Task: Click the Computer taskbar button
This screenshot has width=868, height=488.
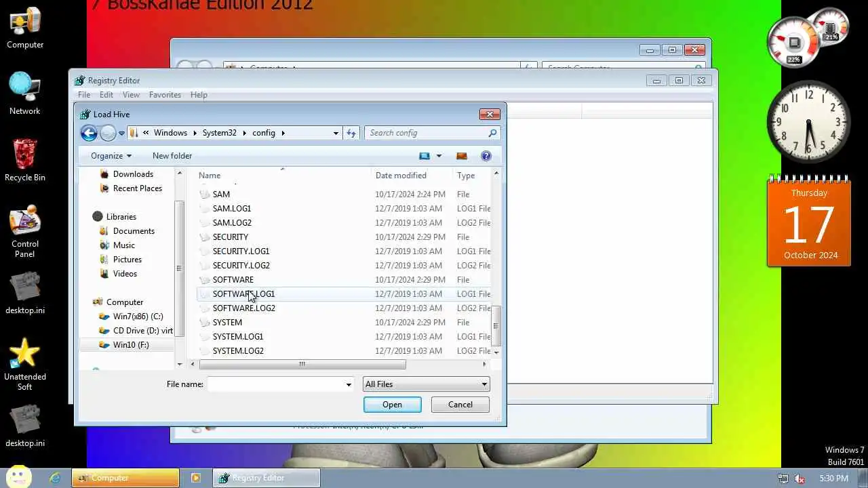Action: (x=125, y=478)
